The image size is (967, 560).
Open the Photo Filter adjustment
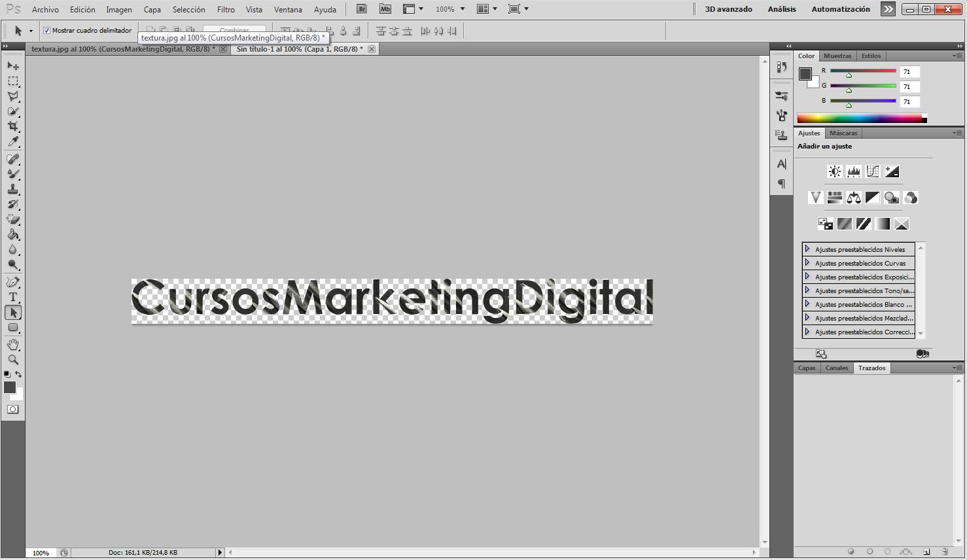pyautogui.click(x=891, y=198)
